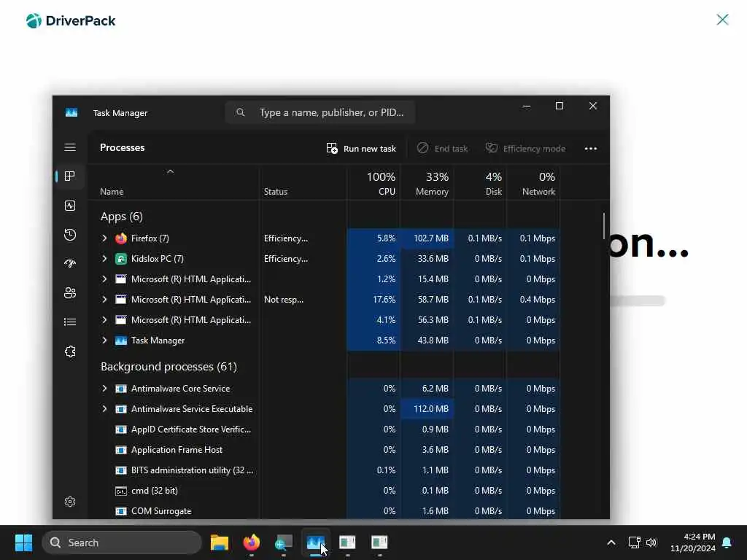Expand the Firefox (7) process group
Viewport: 747px width, 560px height.
(x=104, y=238)
